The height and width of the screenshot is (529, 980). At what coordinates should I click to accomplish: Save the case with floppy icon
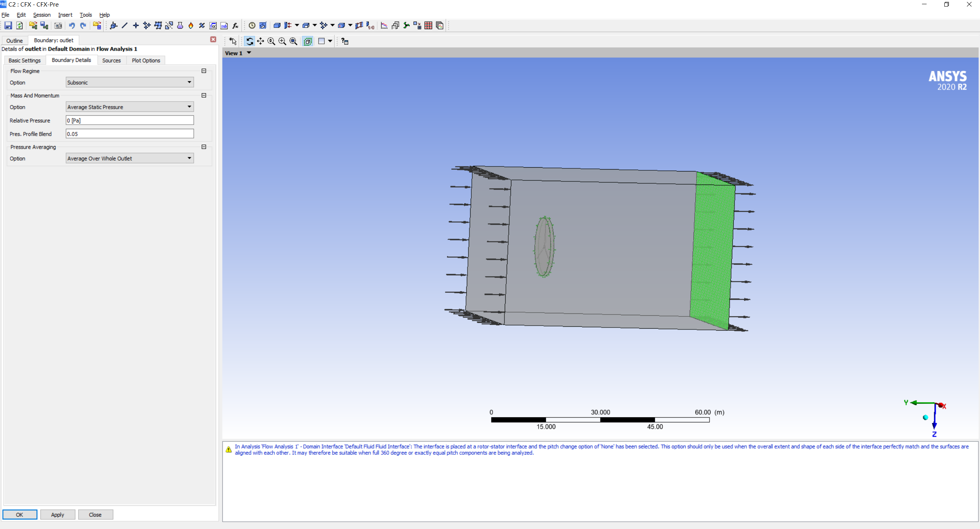point(8,25)
